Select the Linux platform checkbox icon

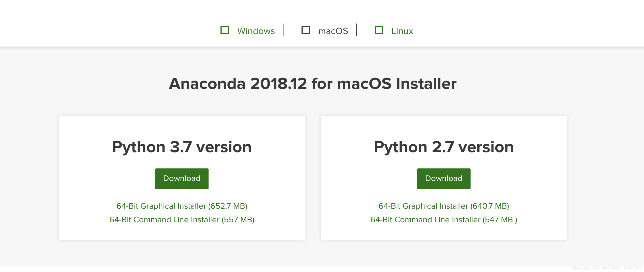coord(379,30)
